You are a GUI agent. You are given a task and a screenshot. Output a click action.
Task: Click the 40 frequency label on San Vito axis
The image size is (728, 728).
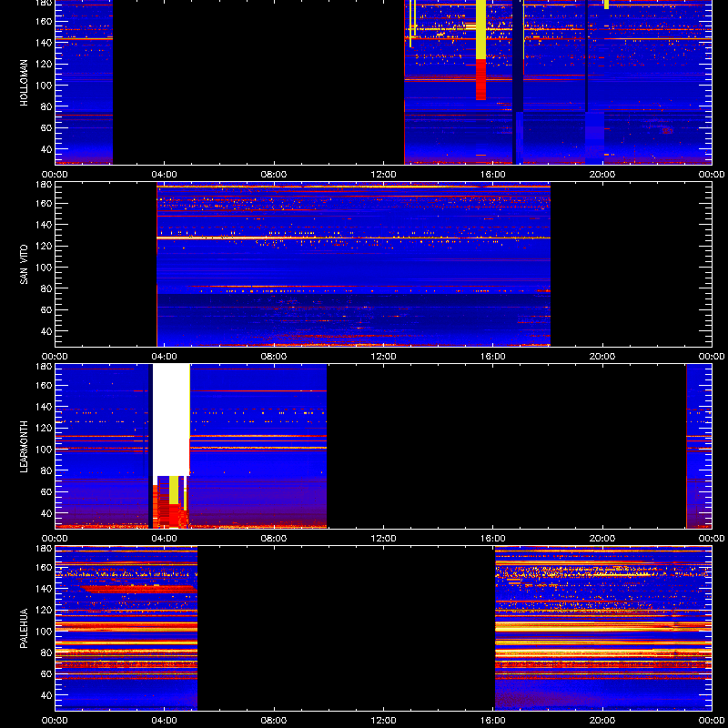pyautogui.click(x=46, y=331)
